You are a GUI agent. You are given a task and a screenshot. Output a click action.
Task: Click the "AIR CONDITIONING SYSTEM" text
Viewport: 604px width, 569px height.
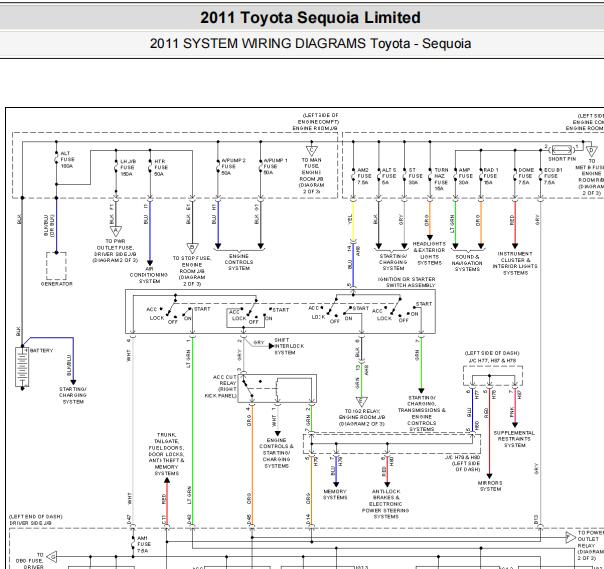pos(149,275)
